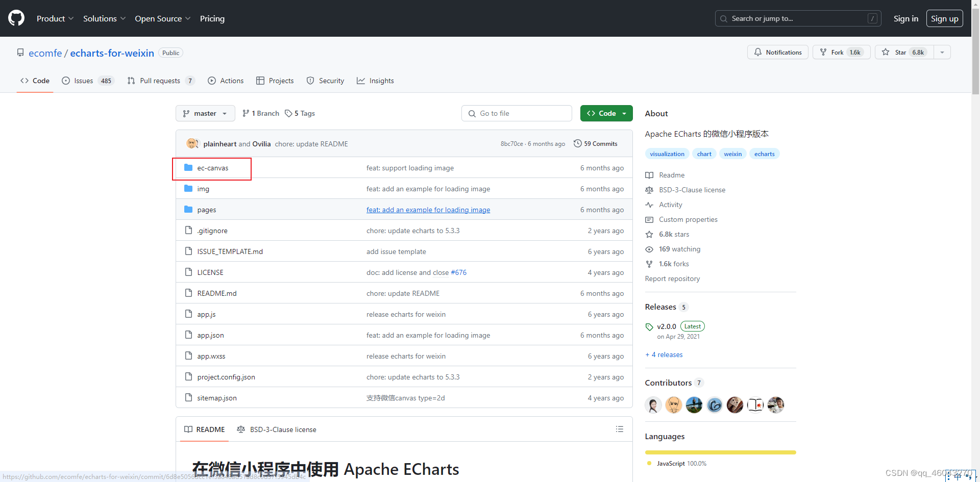980x482 pixels.
Task: Open the app.json file
Action: pyautogui.click(x=211, y=335)
